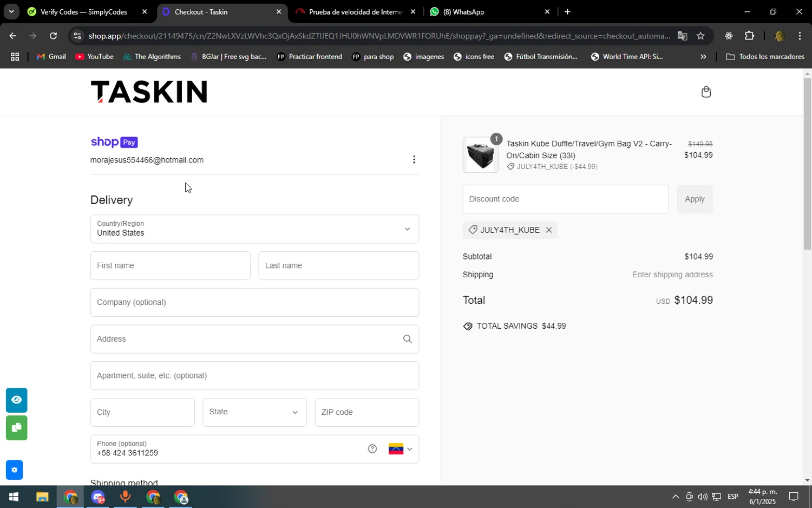Open the translate page icon
Image resolution: width=812 pixels, height=508 pixels.
[682, 36]
